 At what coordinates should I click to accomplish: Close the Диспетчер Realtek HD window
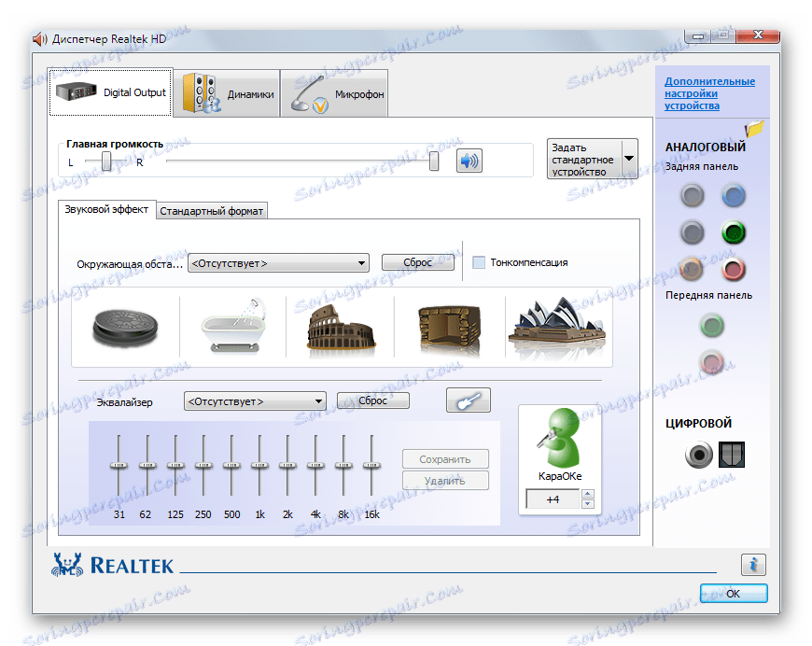(758, 35)
